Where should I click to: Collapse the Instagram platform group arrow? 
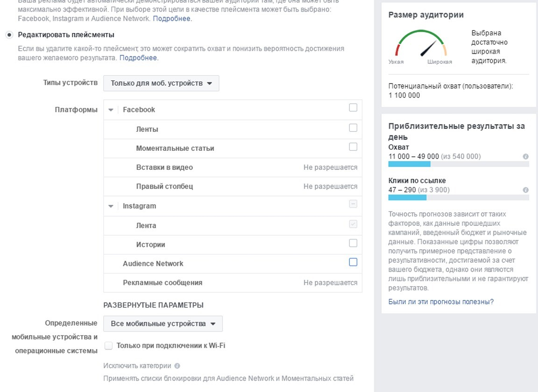111,206
